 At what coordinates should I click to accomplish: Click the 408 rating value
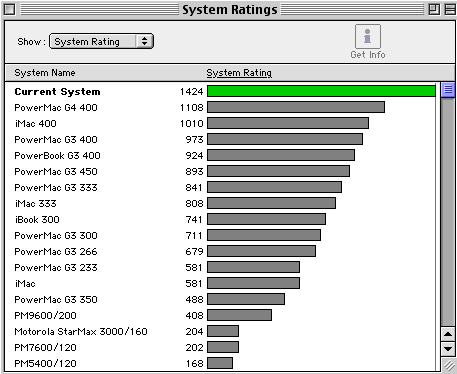pos(194,315)
